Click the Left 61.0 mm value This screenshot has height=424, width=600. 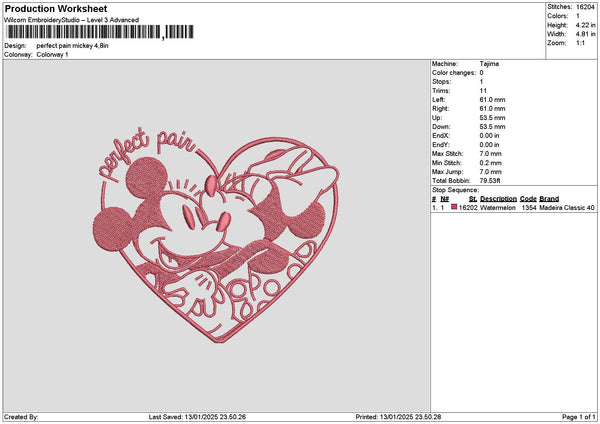[x=492, y=100]
